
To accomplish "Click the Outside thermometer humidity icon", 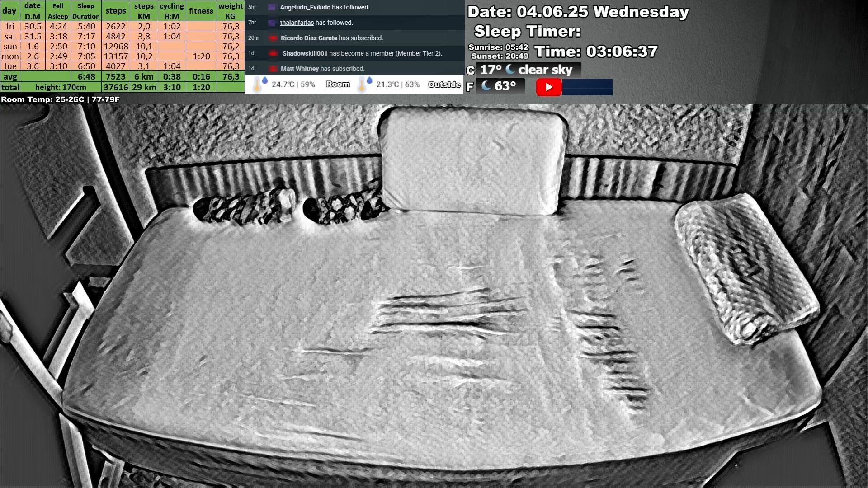I will pos(364,84).
